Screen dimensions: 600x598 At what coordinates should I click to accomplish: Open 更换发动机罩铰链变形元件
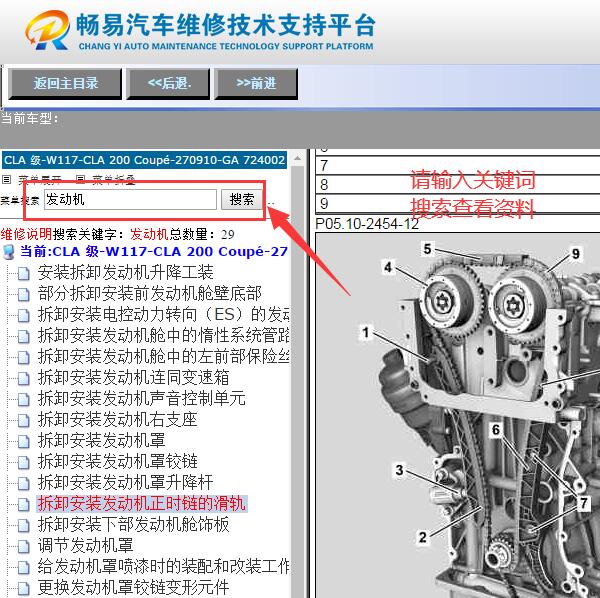[x=134, y=588]
